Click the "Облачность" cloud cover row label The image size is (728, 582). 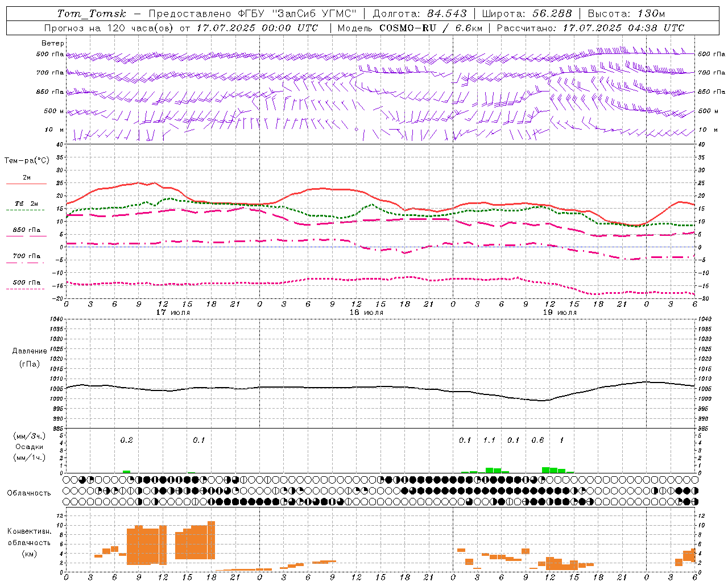pyautogui.click(x=29, y=493)
